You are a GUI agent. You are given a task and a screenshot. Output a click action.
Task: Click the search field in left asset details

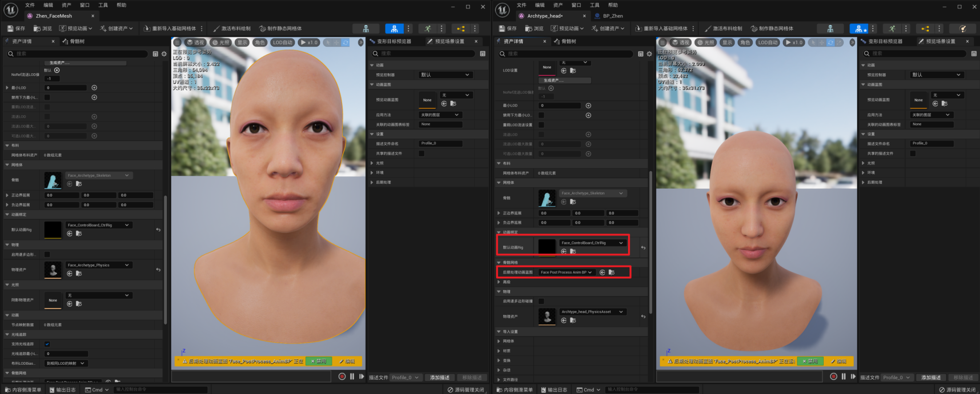[80, 54]
